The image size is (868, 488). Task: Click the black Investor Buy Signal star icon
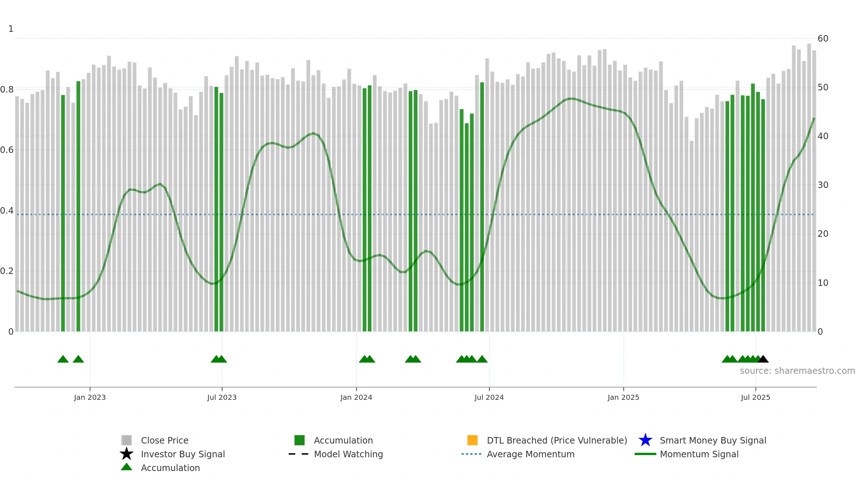[127, 454]
